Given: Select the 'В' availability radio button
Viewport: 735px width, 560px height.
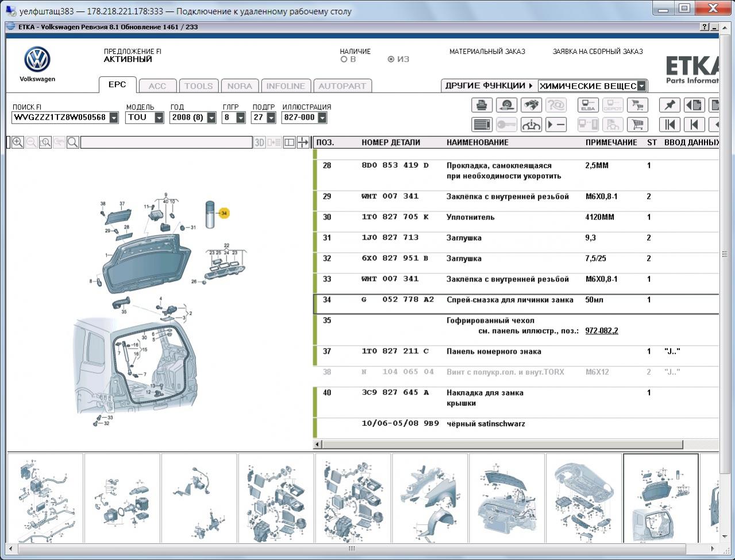Looking at the screenshot, I should point(344,59).
